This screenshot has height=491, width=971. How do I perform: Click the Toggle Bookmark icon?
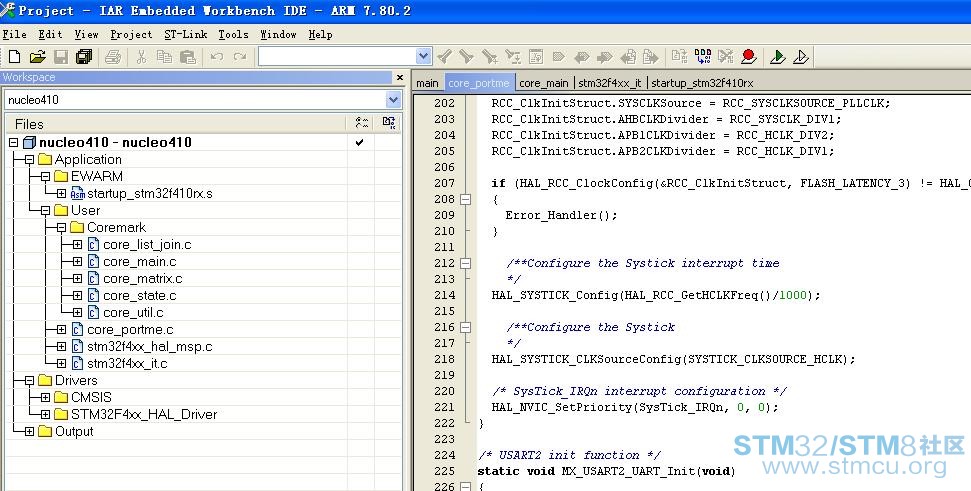pos(559,57)
